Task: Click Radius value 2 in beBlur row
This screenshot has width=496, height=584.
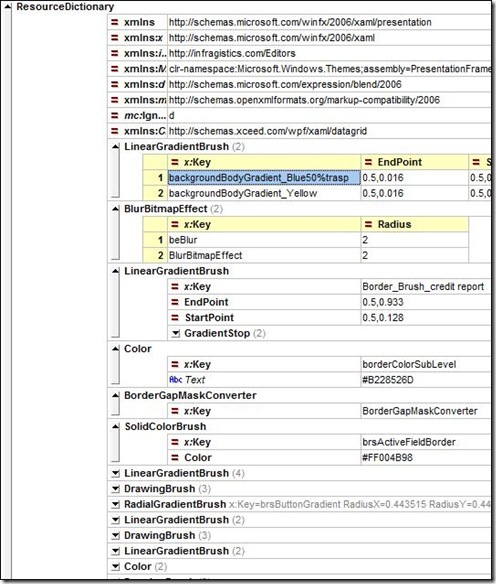Action: pos(414,240)
